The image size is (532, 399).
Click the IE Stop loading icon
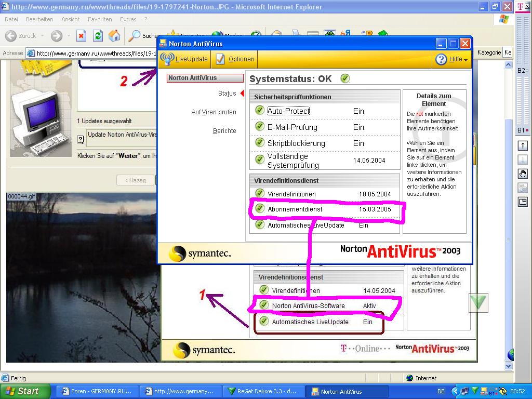tap(81, 36)
